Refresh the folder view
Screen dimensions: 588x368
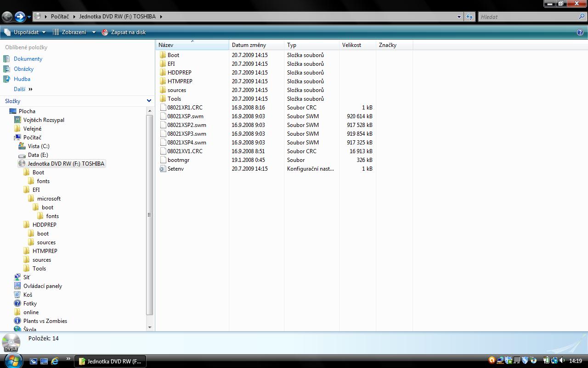tap(469, 17)
